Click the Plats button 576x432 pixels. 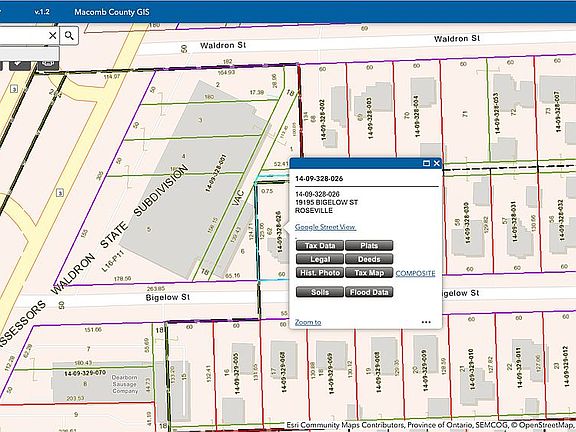369,245
